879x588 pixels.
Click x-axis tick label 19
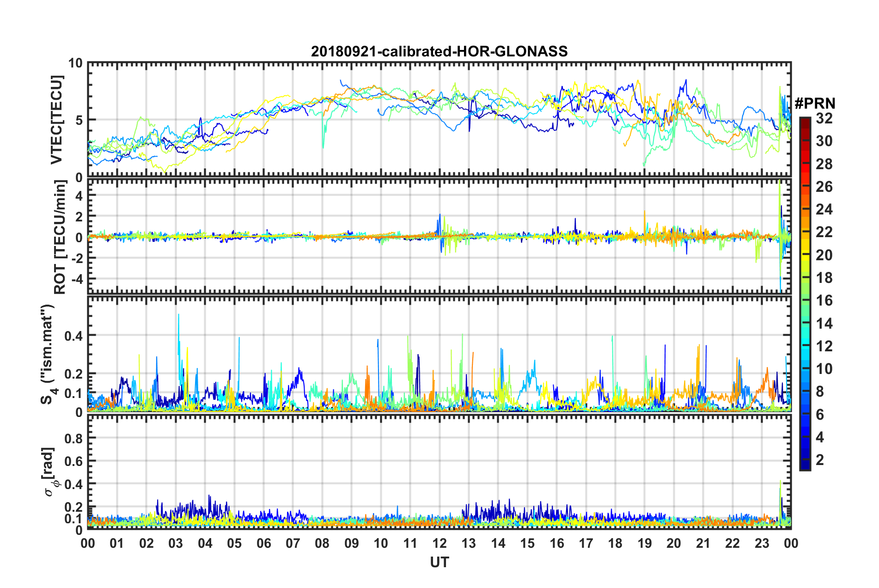645,543
